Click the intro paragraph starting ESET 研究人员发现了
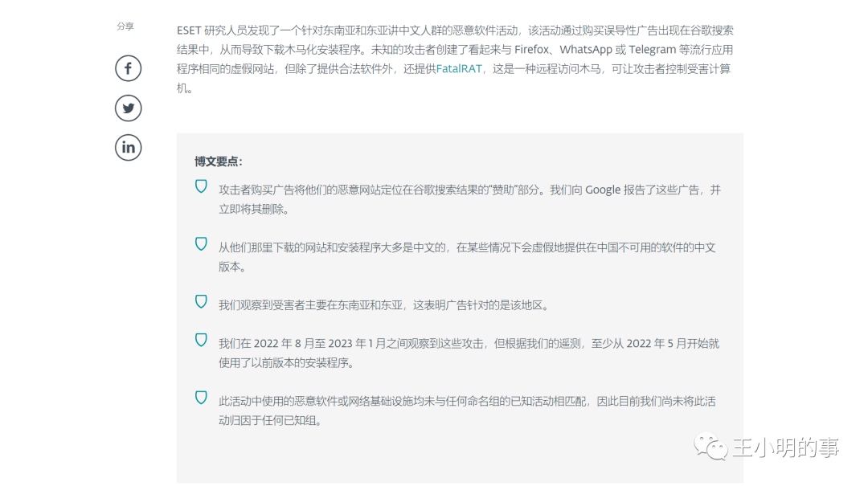The image size is (868, 486). [455, 59]
